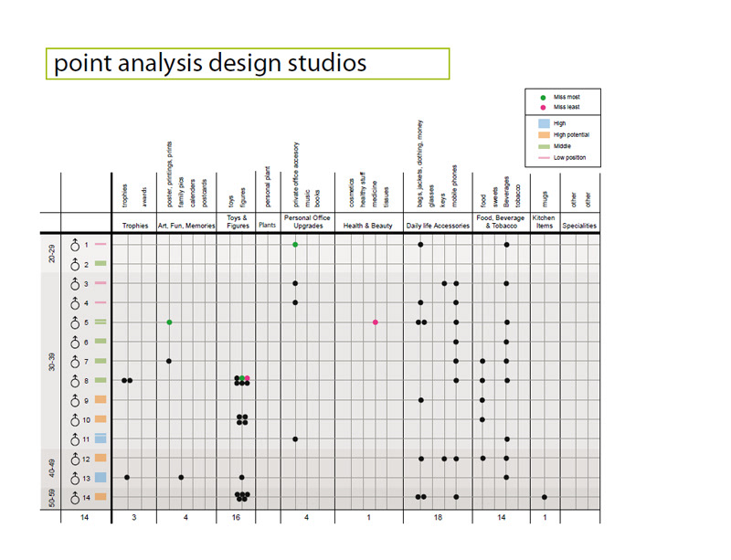Select the person icon in row 4

(x=75, y=303)
